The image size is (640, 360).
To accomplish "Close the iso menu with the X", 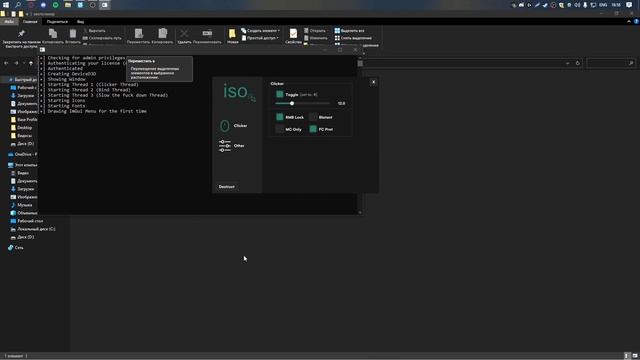I will (x=373, y=82).
